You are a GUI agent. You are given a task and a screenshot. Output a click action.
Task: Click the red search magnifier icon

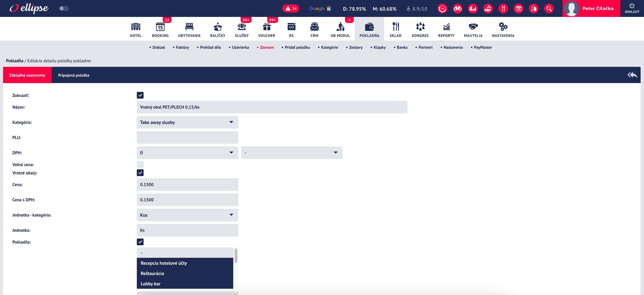click(x=549, y=9)
